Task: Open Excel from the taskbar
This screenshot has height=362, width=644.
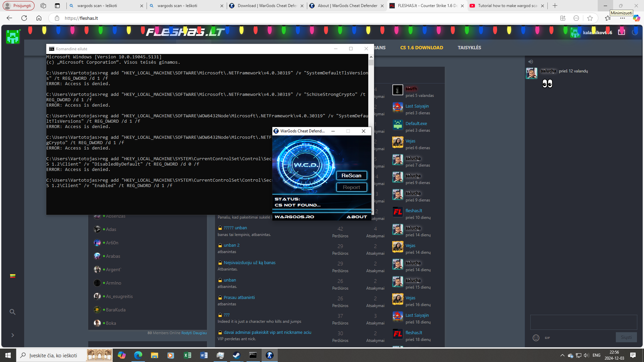Action: click(x=187, y=355)
